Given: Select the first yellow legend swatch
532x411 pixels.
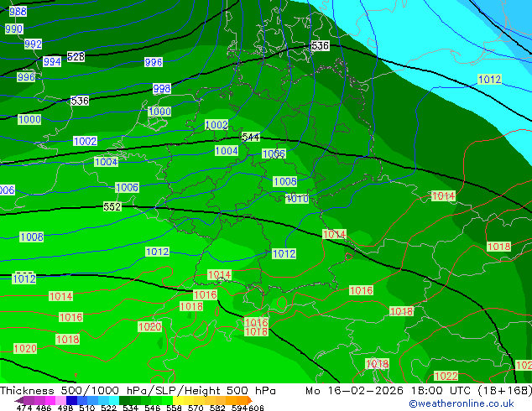Looking at the screenshot, I should pyautogui.click(x=178, y=400).
